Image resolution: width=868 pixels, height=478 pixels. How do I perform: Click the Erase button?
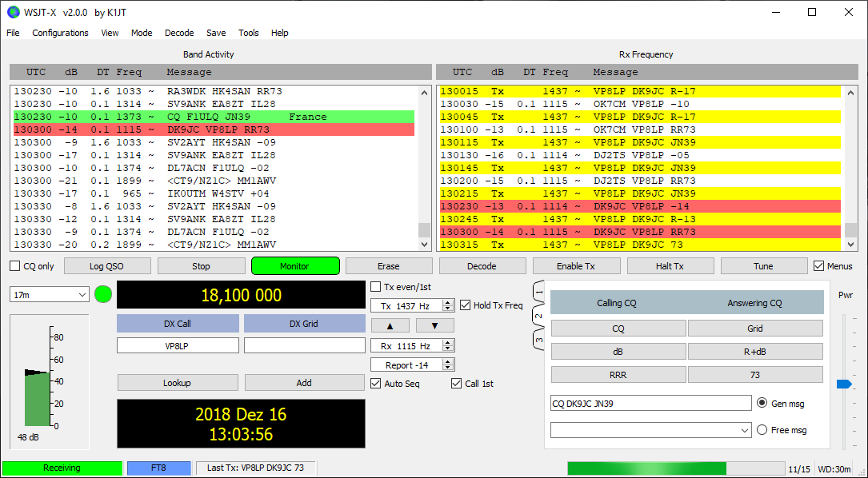389,266
